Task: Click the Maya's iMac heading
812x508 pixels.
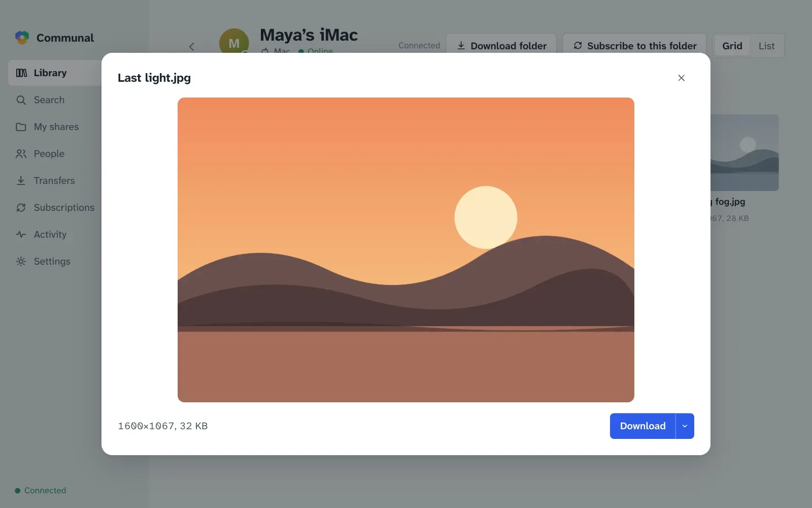Action: pos(309,35)
